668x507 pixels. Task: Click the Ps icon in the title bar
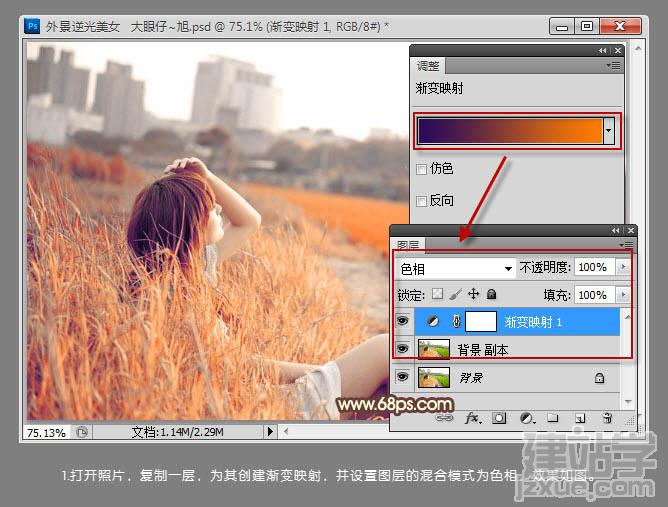(32, 26)
